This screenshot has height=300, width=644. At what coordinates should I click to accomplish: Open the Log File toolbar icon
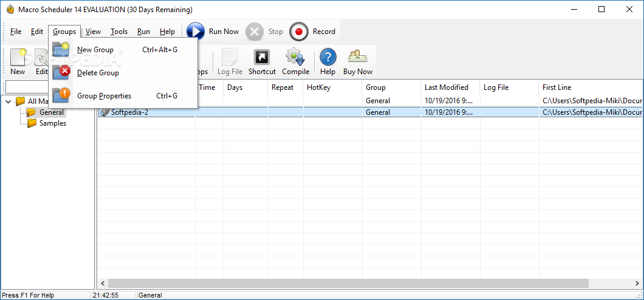pos(230,57)
